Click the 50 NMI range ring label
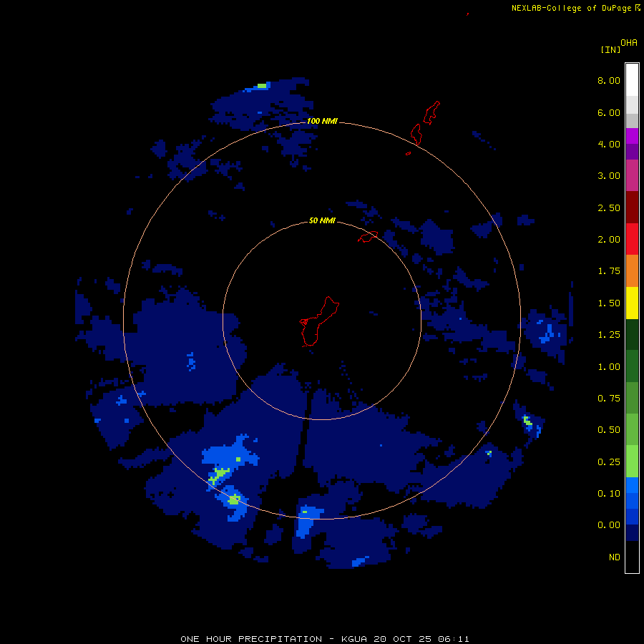Viewport: 644px width, 644px height. pyautogui.click(x=322, y=220)
